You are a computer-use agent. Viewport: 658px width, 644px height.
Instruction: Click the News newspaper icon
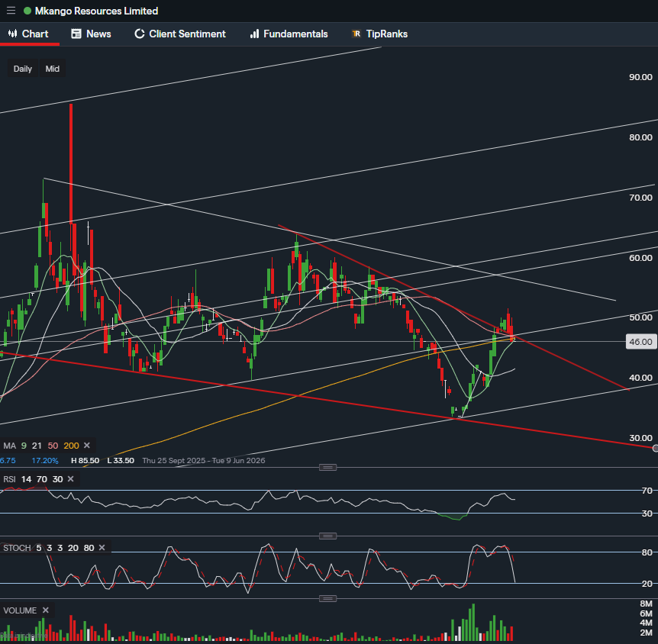tap(76, 34)
